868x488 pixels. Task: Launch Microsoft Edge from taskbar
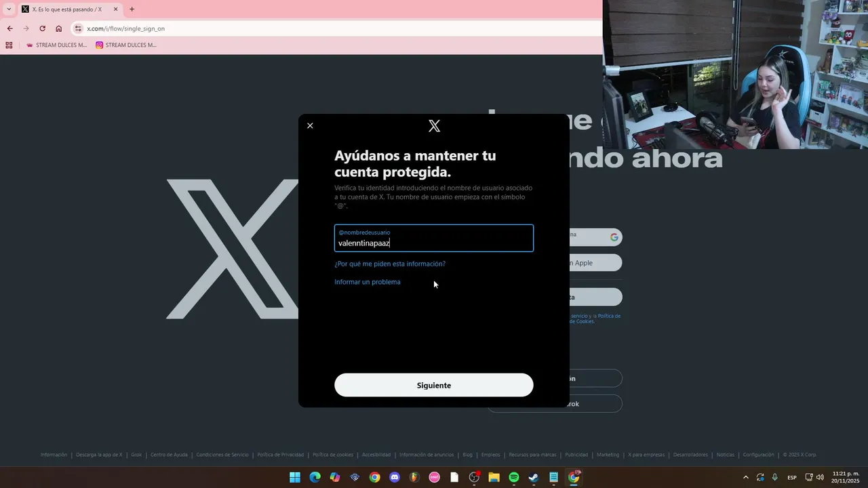tap(315, 477)
